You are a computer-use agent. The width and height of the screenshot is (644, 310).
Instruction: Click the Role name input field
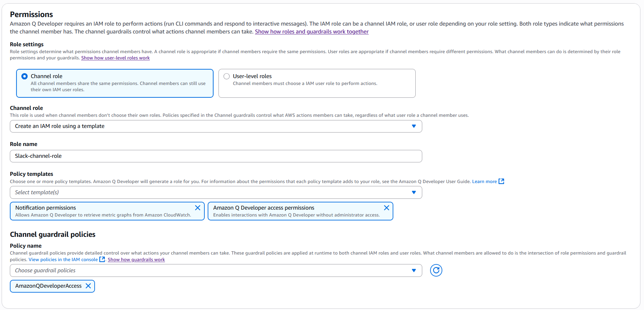click(x=216, y=156)
